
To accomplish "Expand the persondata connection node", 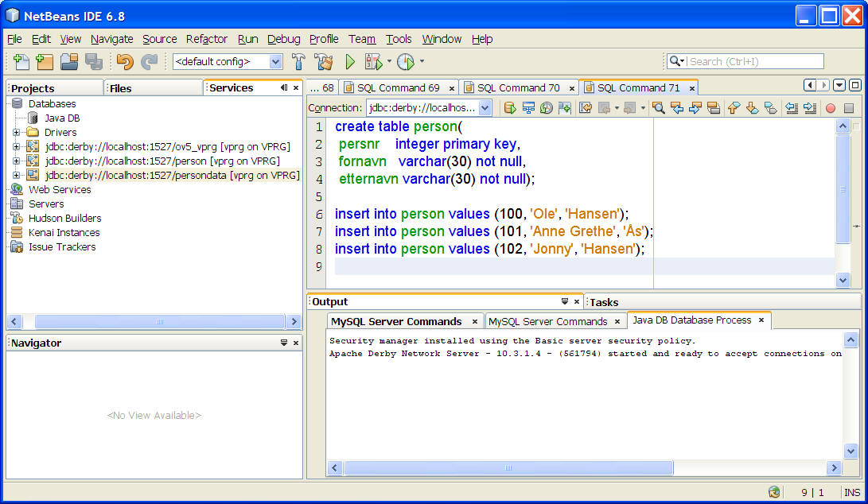I will click(x=16, y=176).
